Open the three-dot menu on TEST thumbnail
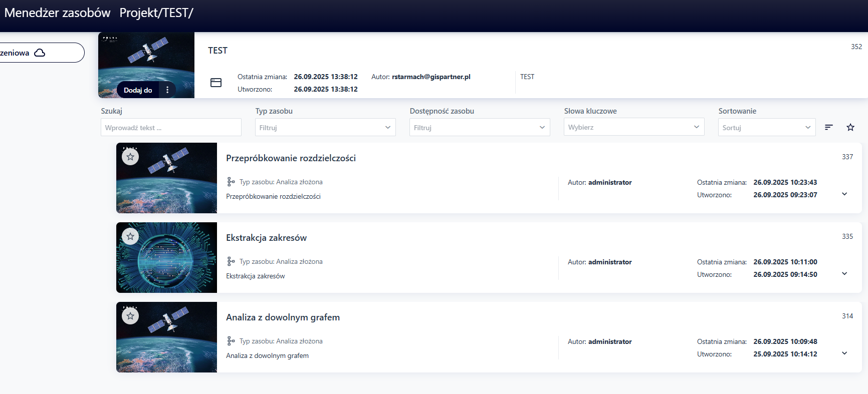 point(167,90)
